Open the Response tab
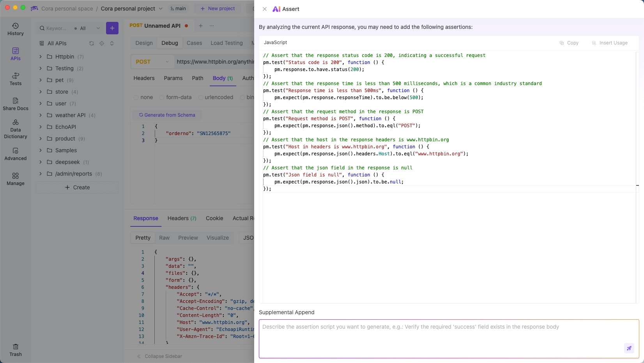 (x=146, y=218)
